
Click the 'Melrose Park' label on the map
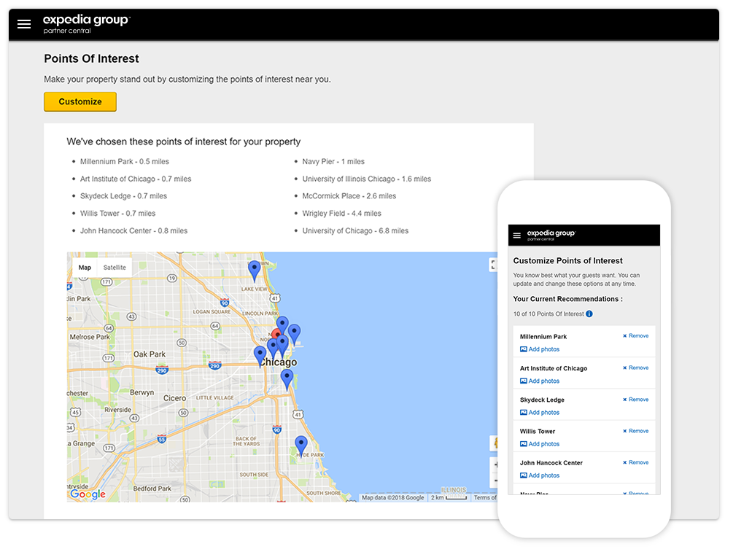pos(89,337)
